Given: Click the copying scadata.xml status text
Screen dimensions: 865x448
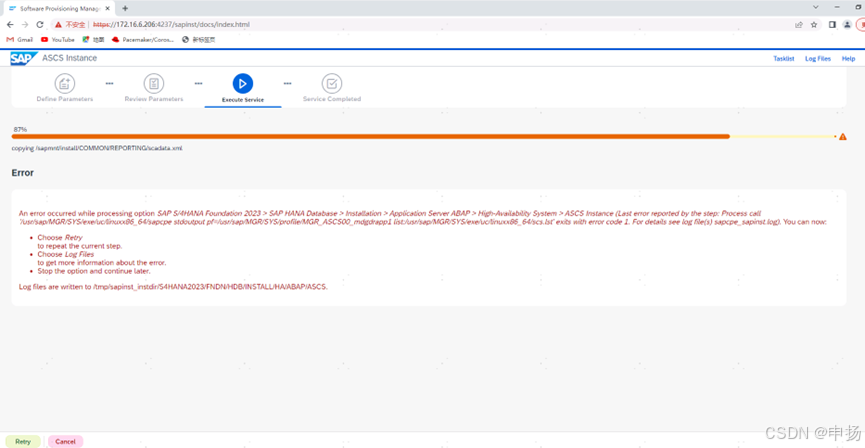Looking at the screenshot, I should (97, 148).
